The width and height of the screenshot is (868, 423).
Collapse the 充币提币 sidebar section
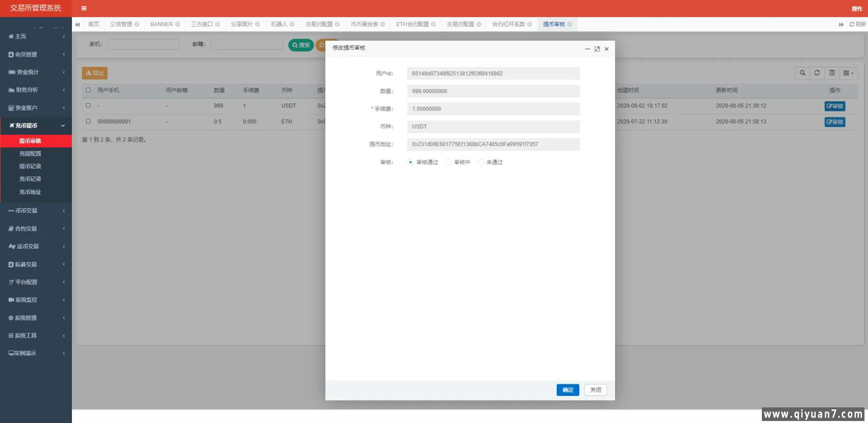point(36,126)
